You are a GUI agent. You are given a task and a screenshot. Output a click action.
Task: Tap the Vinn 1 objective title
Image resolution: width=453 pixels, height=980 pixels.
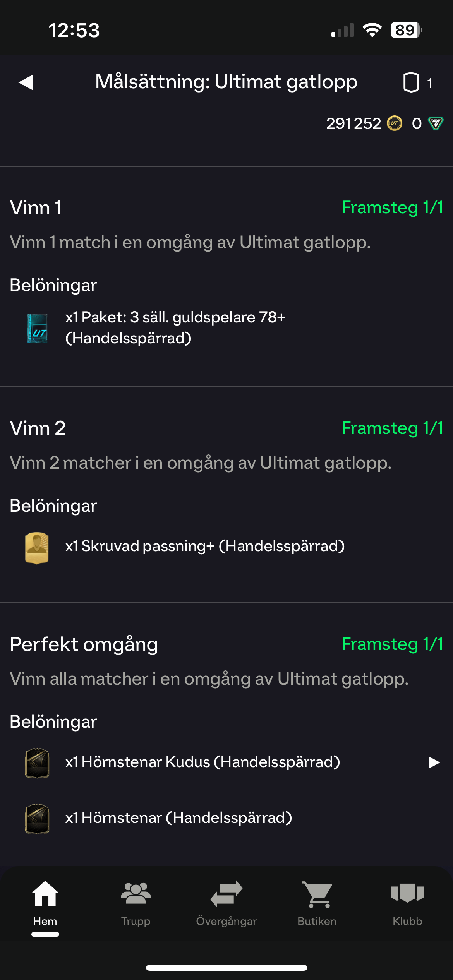click(x=36, y=208)
